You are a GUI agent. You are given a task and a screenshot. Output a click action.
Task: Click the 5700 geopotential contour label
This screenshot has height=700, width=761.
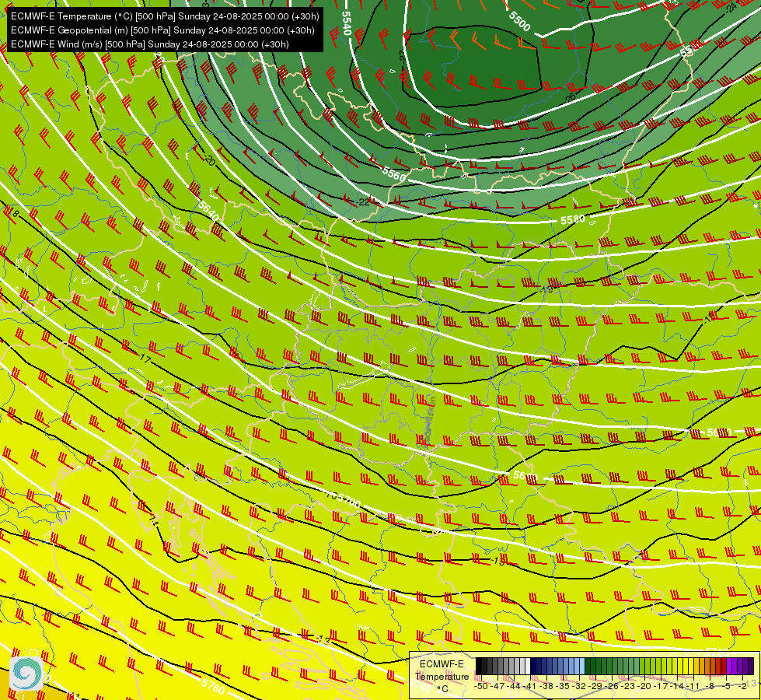(348, 500)
